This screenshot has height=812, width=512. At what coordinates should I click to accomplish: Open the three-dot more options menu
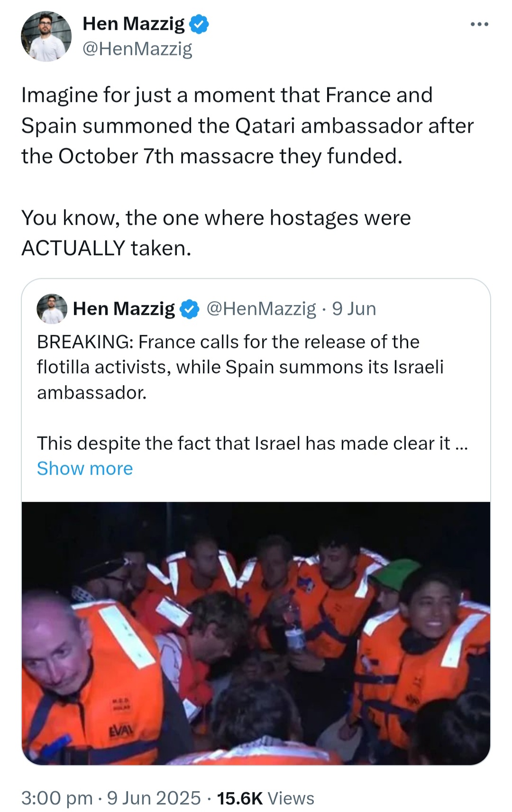pos(479,24)
